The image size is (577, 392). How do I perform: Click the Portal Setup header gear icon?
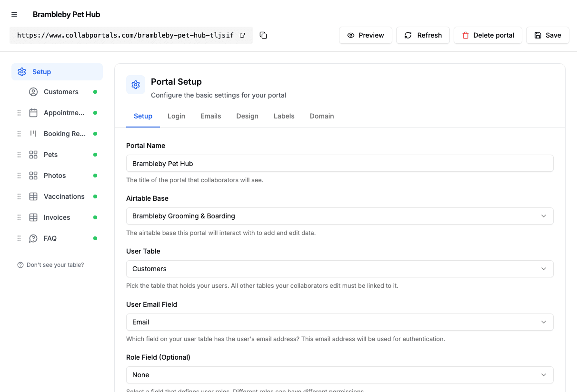click(136, 85)
